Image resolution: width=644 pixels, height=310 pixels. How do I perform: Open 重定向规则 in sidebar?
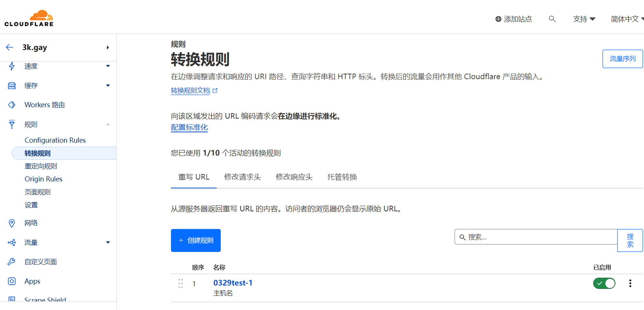click(x=41, y=166)
